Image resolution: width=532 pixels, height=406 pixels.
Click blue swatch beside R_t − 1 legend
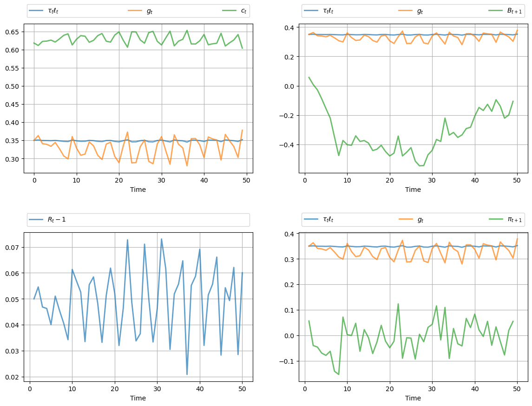click(x=36, y=220)
